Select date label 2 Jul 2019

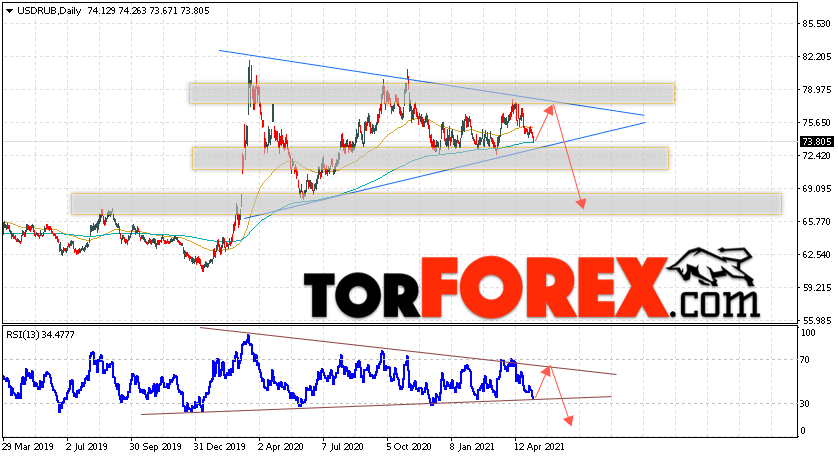pyautogui.click(x=87, y=446)
